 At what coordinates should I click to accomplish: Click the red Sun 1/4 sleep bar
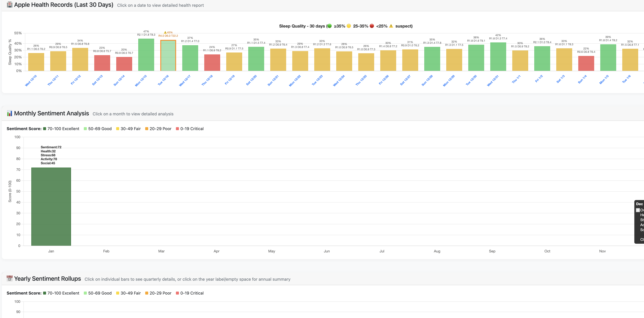pyautogui.click(x=586, y=63)
